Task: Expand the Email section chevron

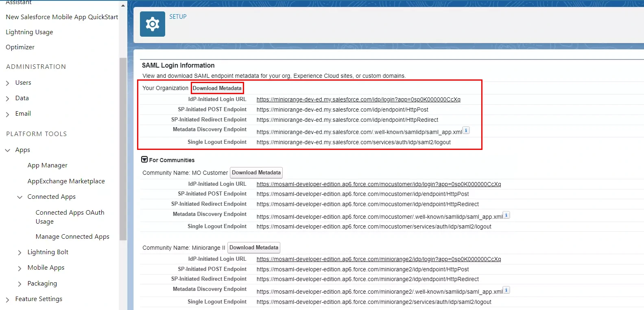Action: click(7, 114)
